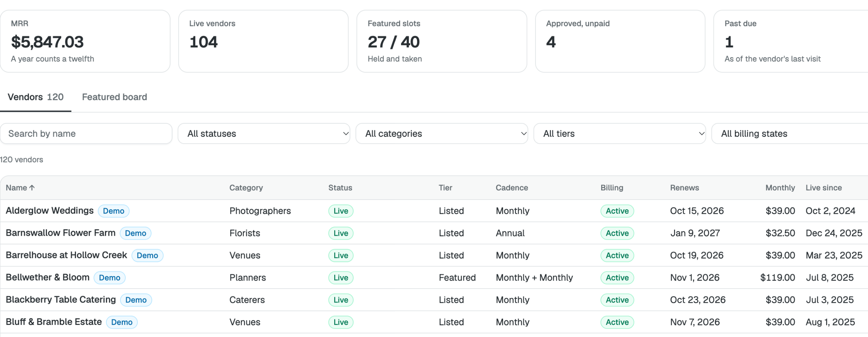Sort the table by Name column

pos(20,188)
